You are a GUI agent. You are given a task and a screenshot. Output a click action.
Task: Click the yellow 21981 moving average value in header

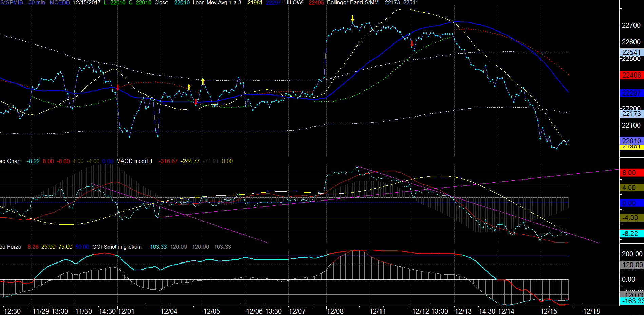click(255, 3)
